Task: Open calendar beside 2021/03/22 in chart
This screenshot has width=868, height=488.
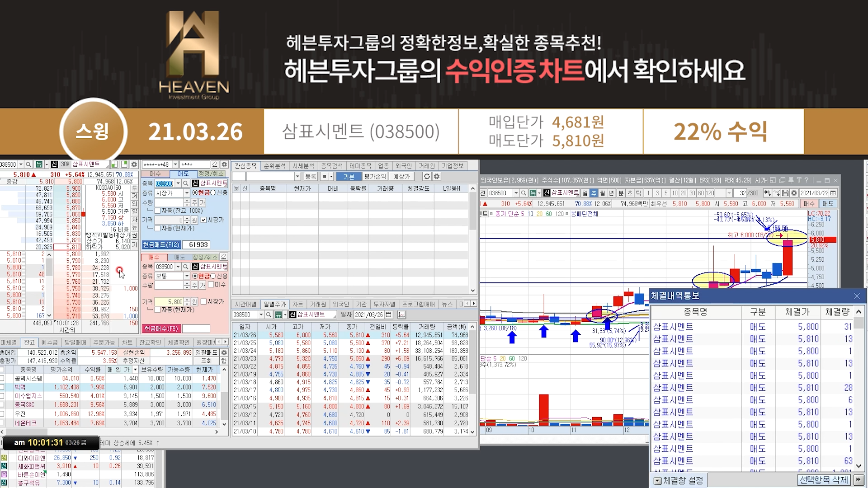Action: click(x=833, y=193)
